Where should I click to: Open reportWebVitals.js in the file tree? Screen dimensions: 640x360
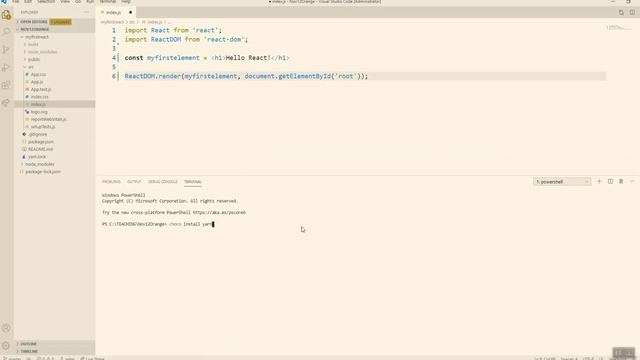[48, 119]
